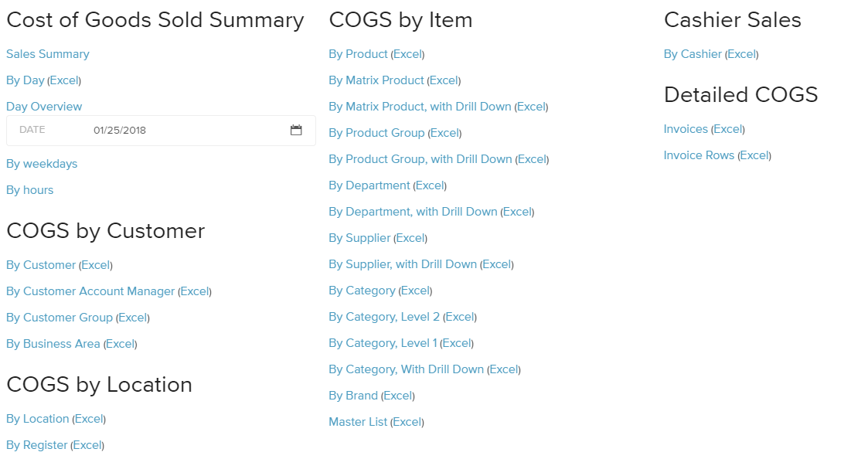Open the Master List report
Image resolution: width=868 pixels, height=459 pixels.
coord(358,422)
